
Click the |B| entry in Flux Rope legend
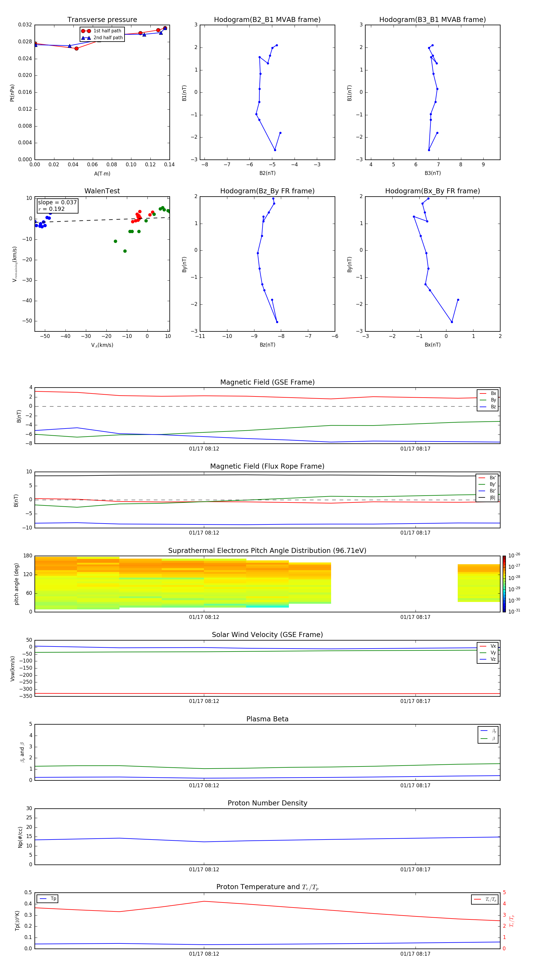[487, 498]
